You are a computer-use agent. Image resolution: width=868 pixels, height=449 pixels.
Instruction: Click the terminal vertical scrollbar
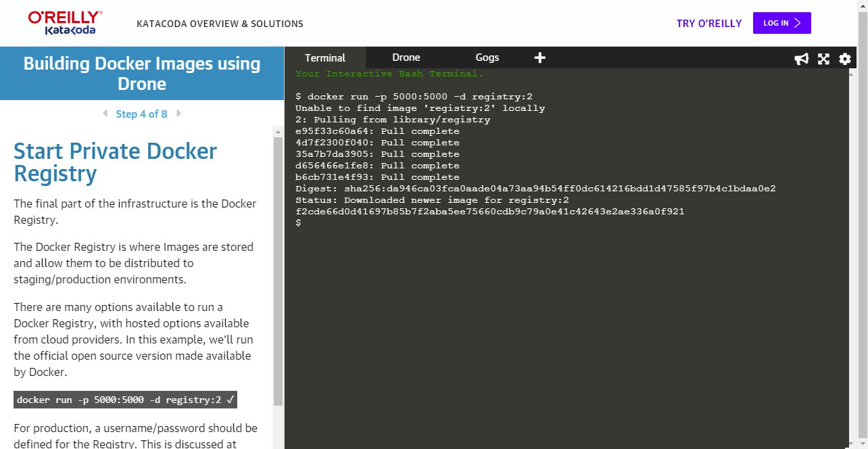point(853,258)
